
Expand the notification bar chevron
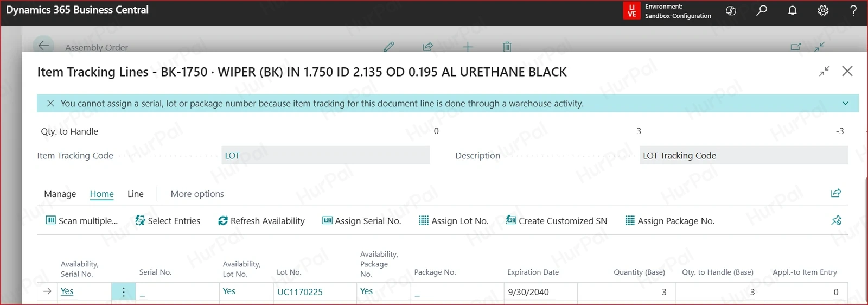click(x=845, y=103)
